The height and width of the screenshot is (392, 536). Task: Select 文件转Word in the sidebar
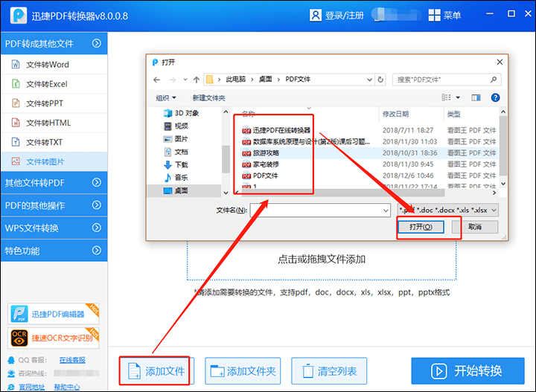pyautogui.click(x=54, y=65)
